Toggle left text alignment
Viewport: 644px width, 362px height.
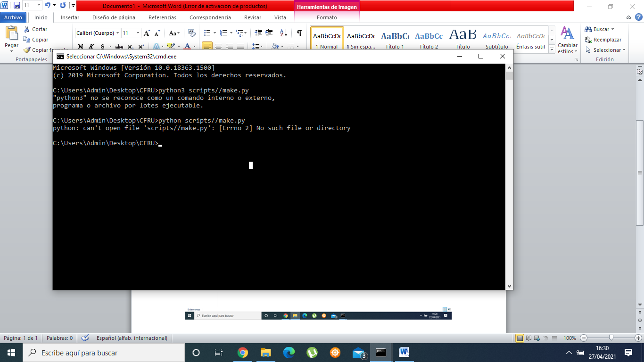click(207, 46)
